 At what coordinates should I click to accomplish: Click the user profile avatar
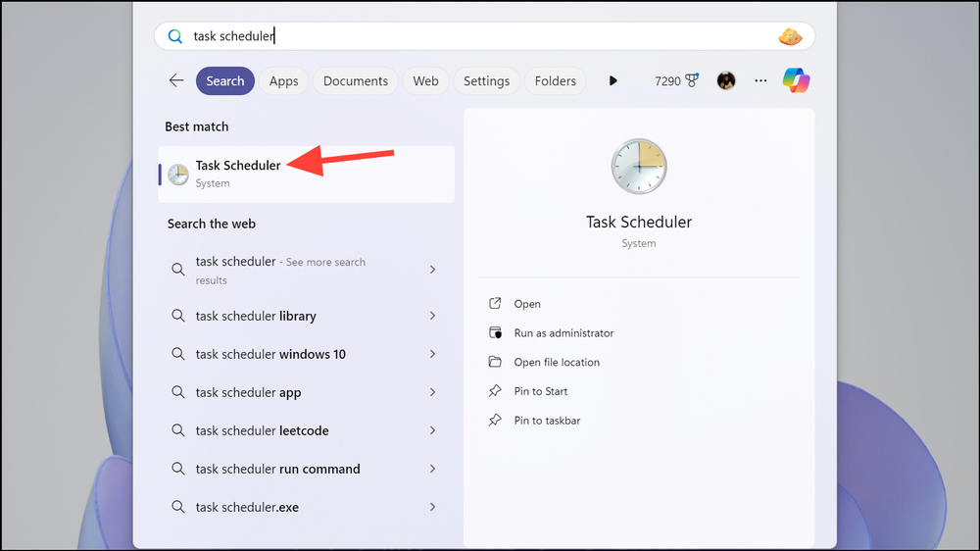(x=726, y=80)
